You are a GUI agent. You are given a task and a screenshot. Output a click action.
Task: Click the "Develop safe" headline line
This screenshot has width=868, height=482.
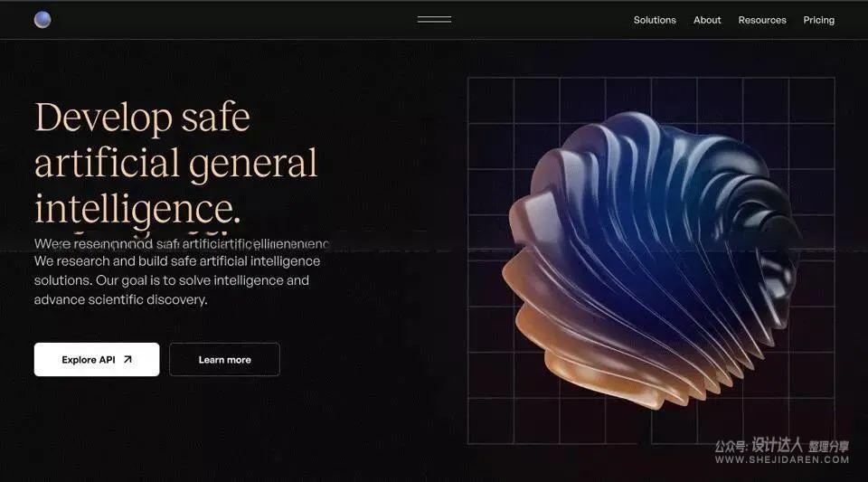tap(142, 118)
